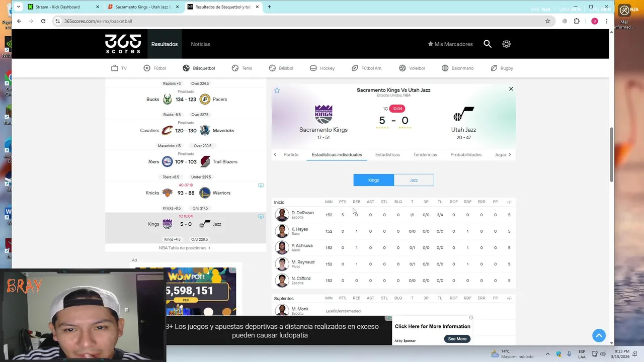Open Mis Marcadores

coord(450,44)
